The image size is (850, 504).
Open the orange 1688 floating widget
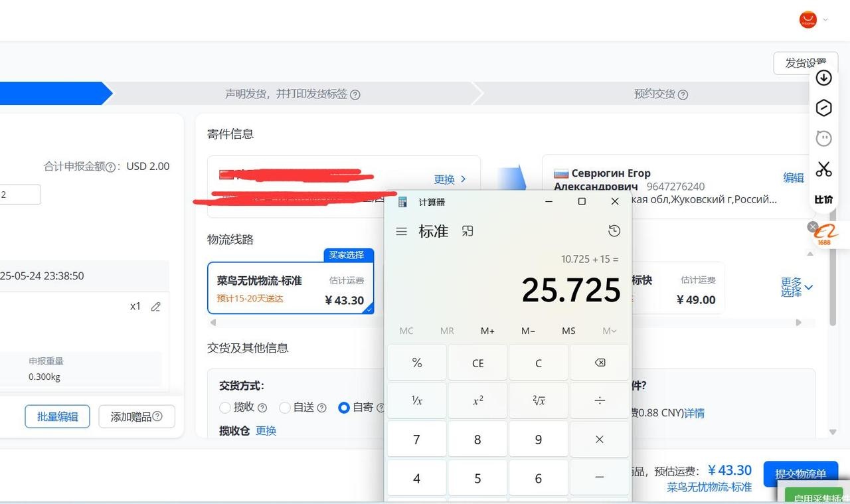pyautogui.click(x=827, y=234)
